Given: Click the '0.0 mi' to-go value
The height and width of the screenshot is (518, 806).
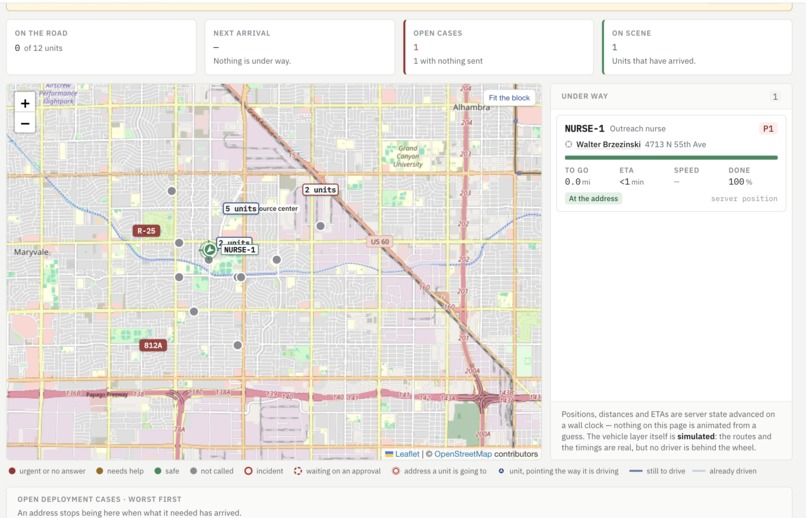Looking at the screenshot, I should (577, 182).
